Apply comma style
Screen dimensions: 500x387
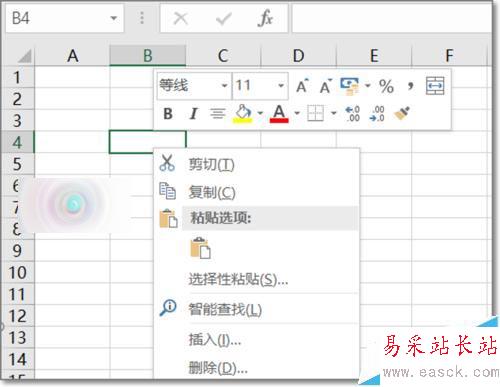pos(411,86)
